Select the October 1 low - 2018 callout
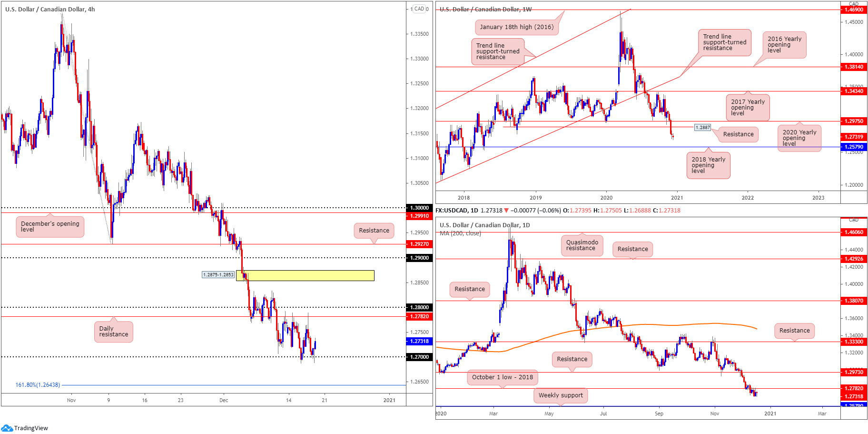This screenshot has width=868, height=434. coord(503,377)
